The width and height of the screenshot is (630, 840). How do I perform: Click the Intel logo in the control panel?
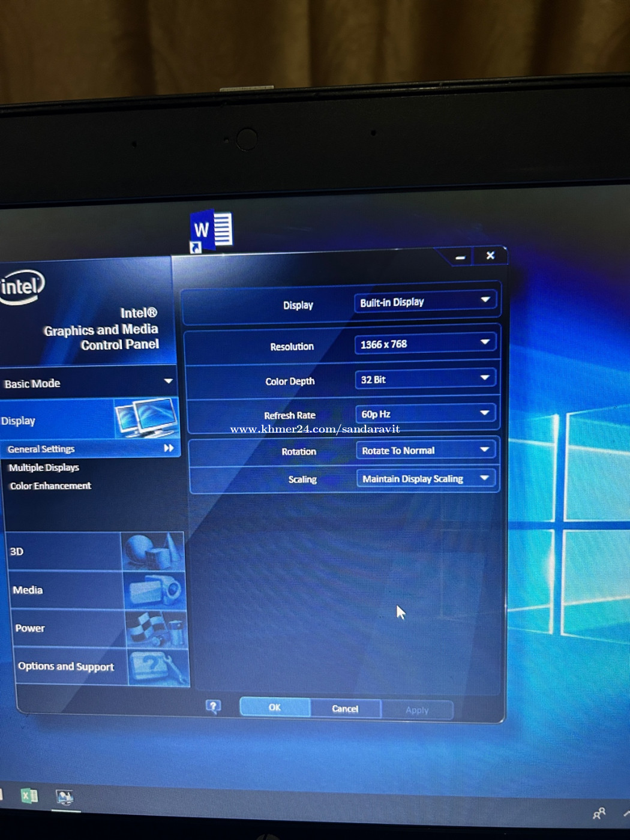pyautogui.click(x=22, y=287)
